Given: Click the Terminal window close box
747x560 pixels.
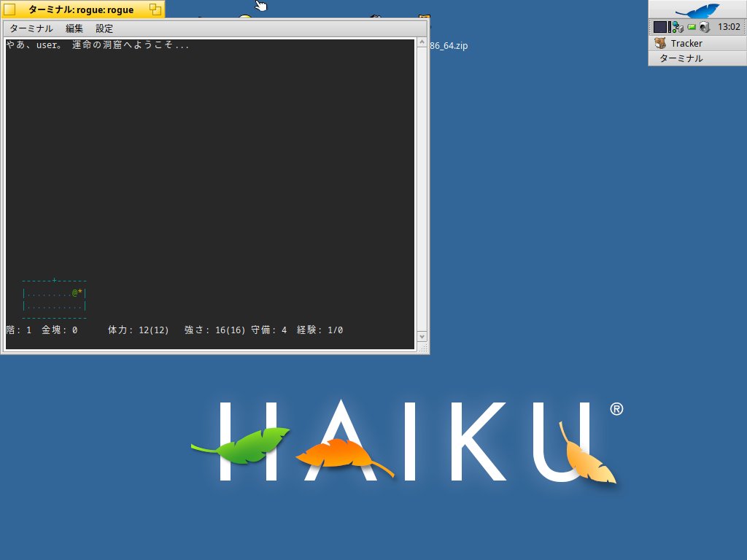Looking at the screenshot, I should [x=9, y=9].
